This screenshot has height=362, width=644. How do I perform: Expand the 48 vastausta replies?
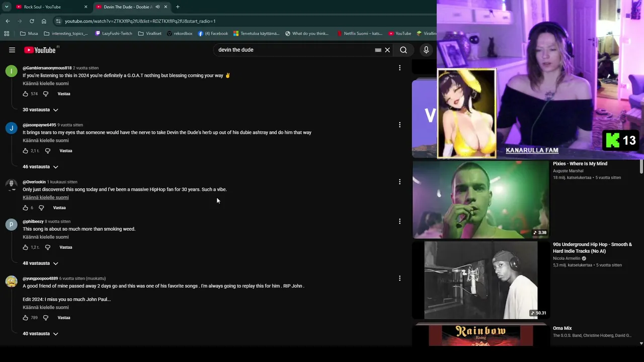40,263
